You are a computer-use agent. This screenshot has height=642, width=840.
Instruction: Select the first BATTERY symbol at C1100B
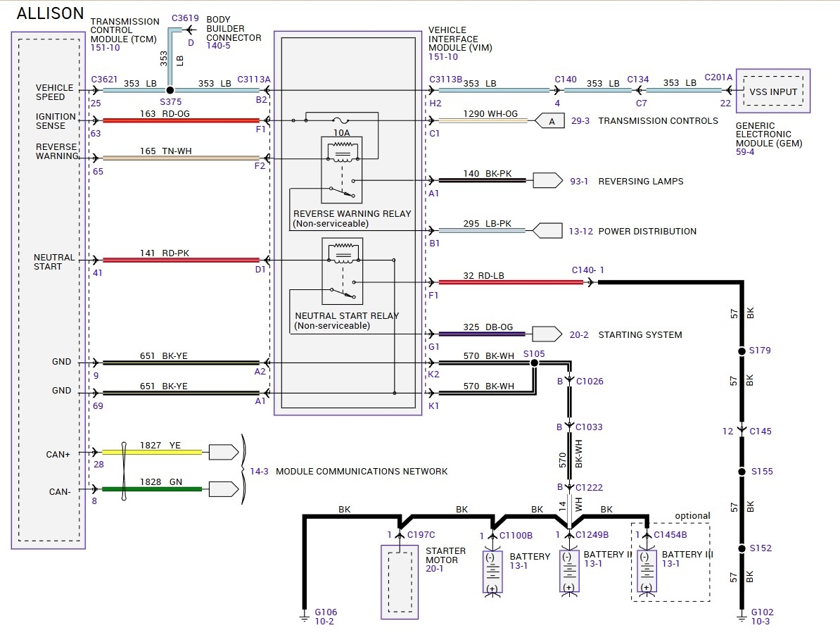pyautogui.click(x=492, y=573)
